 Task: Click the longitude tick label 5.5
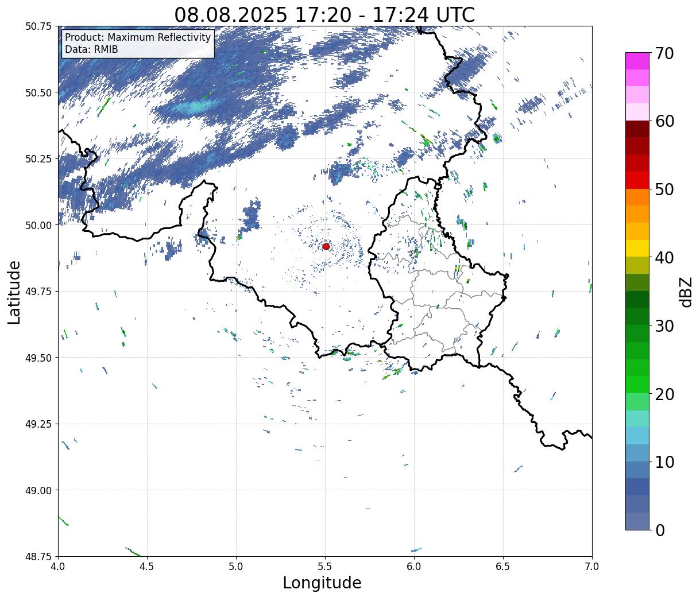click(x=325, y=567)
